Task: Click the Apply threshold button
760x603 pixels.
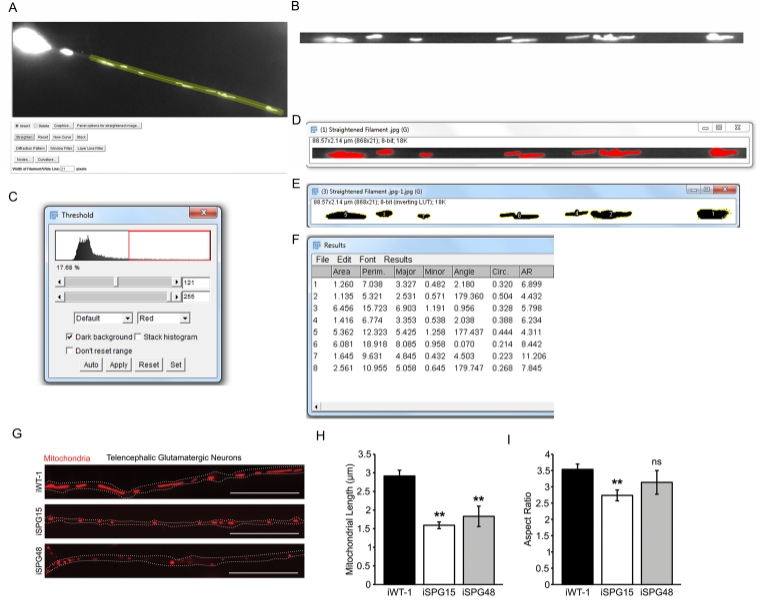Action: pyautogui.click(x=119, y=365)
